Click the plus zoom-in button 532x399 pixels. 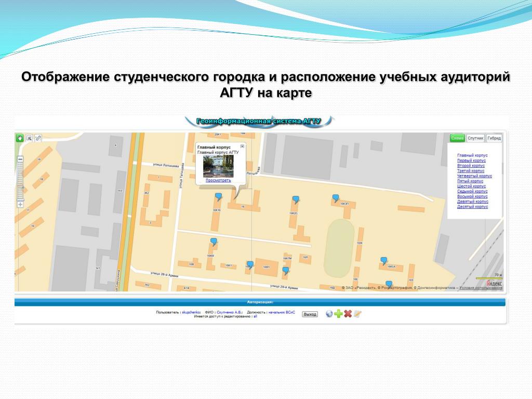(20, 204)
